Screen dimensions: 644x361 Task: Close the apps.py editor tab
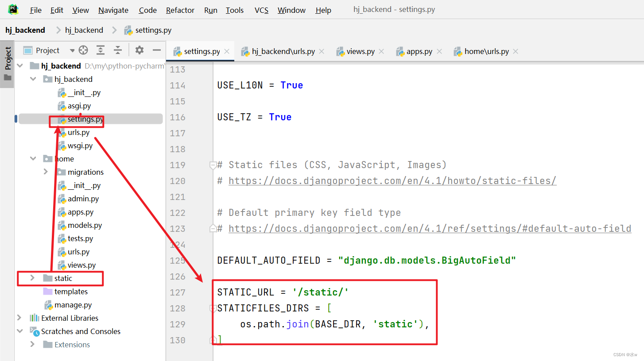[439, 51]
